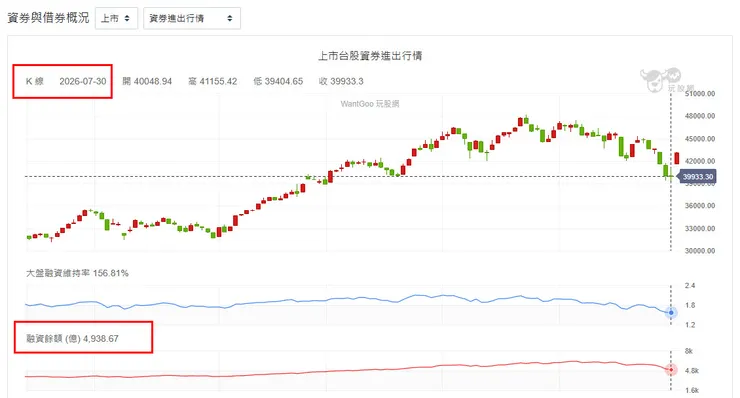
Task: Click the 上市台股資券進出行情 chart title
Action: pyautogui.click(x=370, y=56)
